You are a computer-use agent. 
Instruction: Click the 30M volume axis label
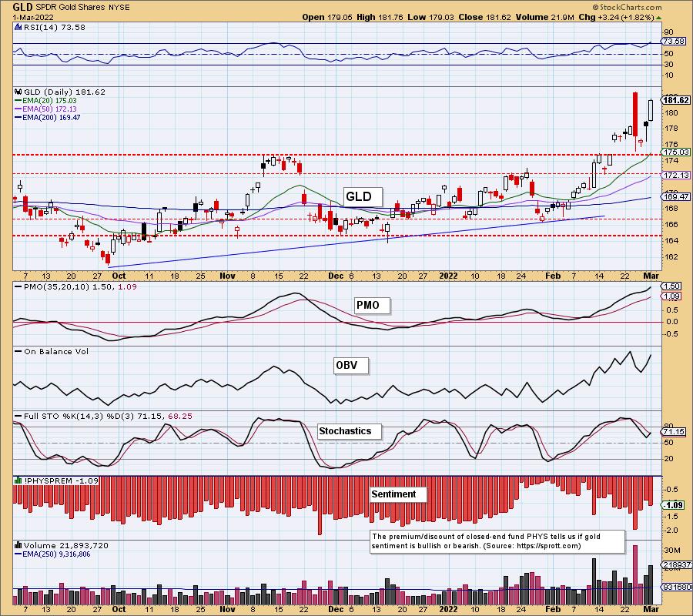pos(671,550)
